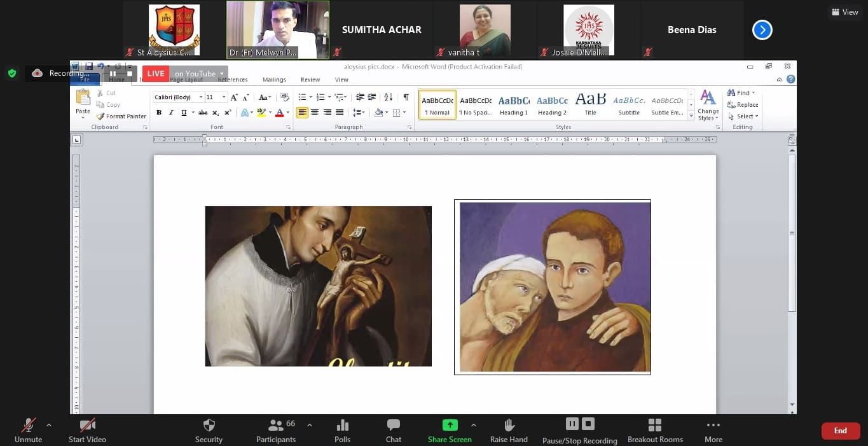The image size is (868, 446).
Task: Open the Zoom Chat panel
Action: click(393, 431)
